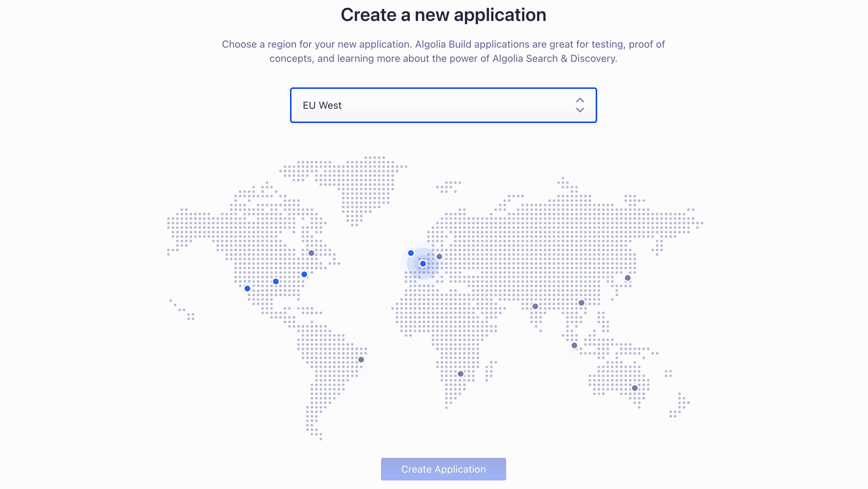868x489 pixels.
Task: Select the grey Australia map marker
Action: coord(634,388)
